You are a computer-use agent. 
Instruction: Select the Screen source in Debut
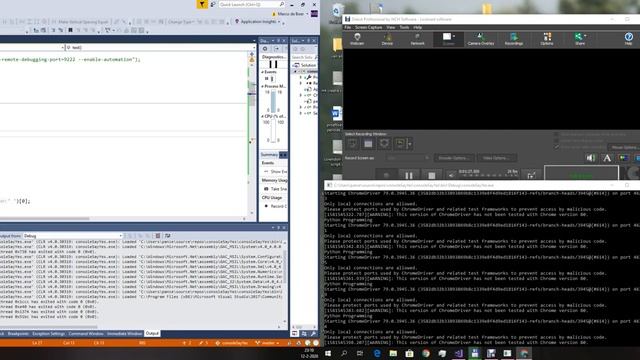pyautogui.click(x=448, y=39)
